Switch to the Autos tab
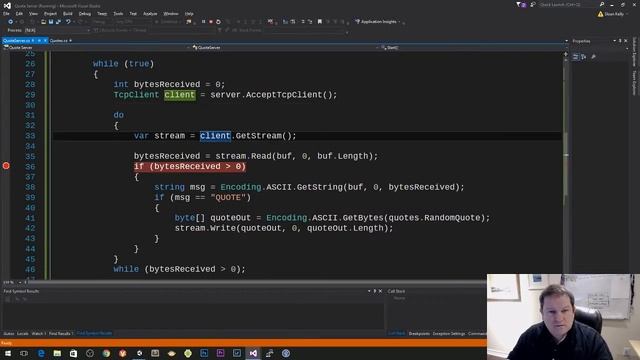The width and height of the screenshot is (640, 360). tap(9, 333)
